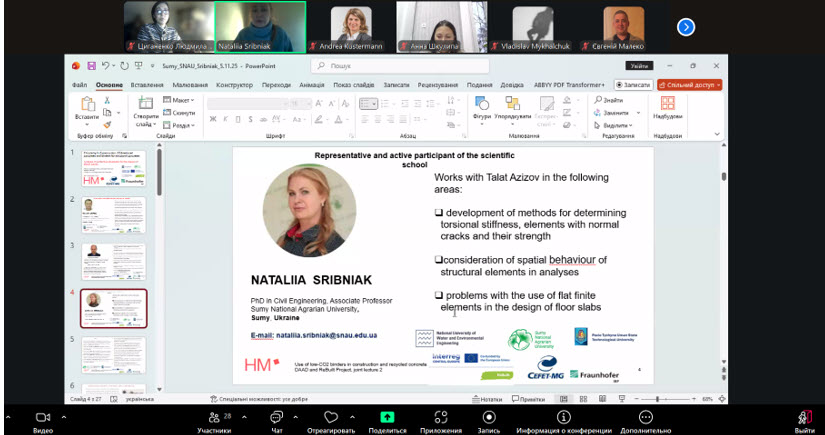Show more participants with the right arrow
The height and width of the screenshot is (435, 825).
[x=686, y=27]
